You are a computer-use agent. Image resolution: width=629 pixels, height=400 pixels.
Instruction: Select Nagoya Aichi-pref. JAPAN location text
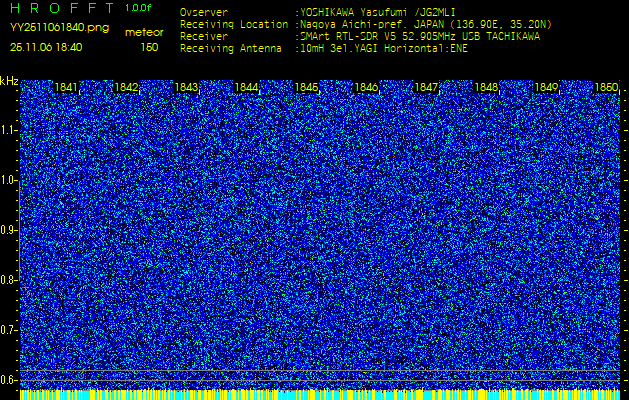(x=426, y=24)
